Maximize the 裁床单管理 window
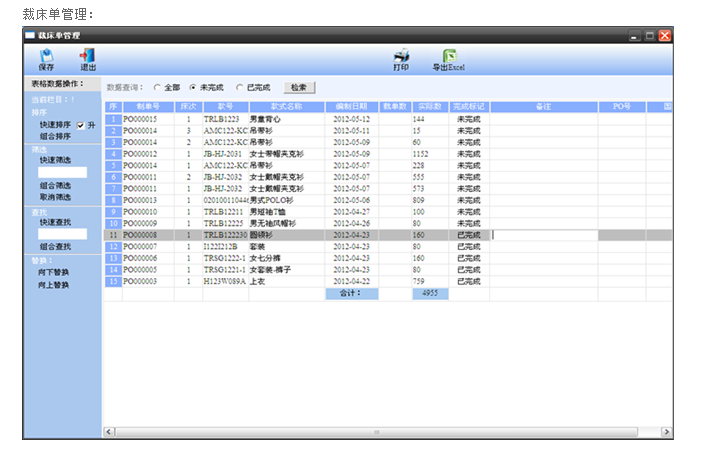Viewport: 710px width, 450px height. coord(649,35)
